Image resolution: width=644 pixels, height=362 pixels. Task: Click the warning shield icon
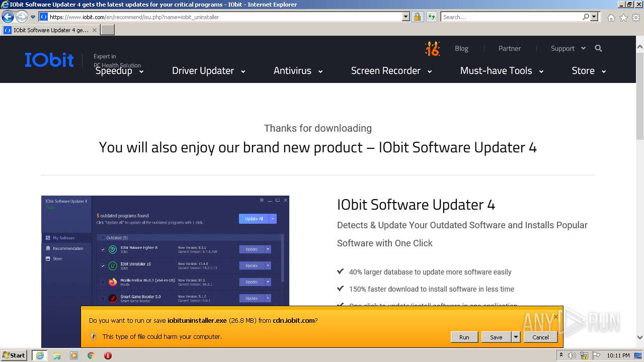tap(94, 336)
